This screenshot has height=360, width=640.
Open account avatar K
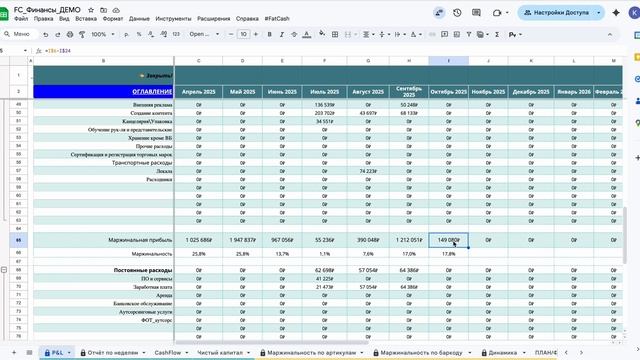point(634,13)
